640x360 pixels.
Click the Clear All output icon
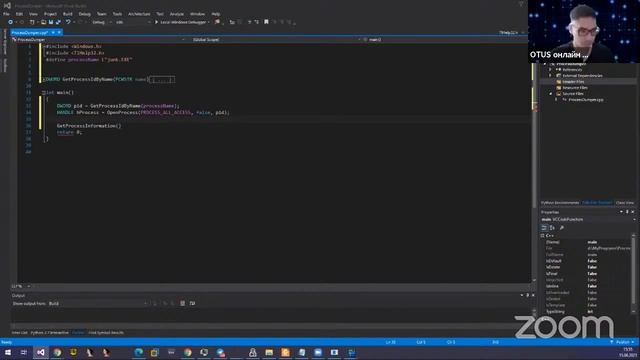coord(182,304)
